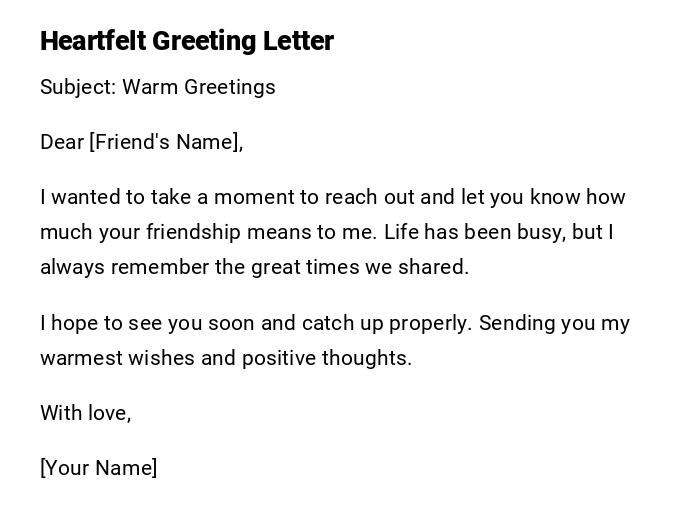Click the word "Sending"
This screenshot has width=700, height=530.
[521, 323]
